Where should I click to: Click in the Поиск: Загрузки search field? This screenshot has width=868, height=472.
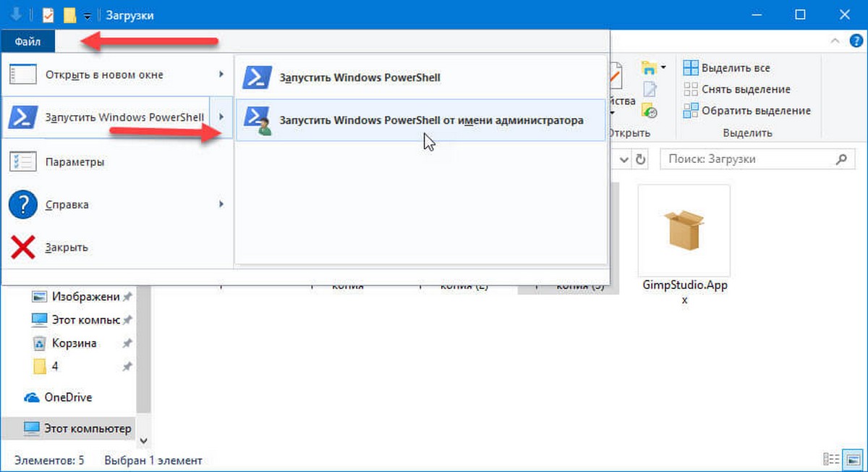point(756,159)
